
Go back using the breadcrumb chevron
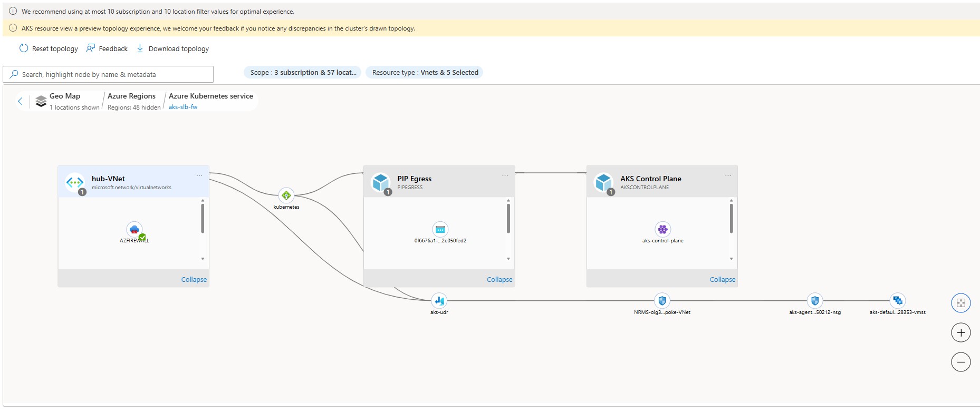21,101
